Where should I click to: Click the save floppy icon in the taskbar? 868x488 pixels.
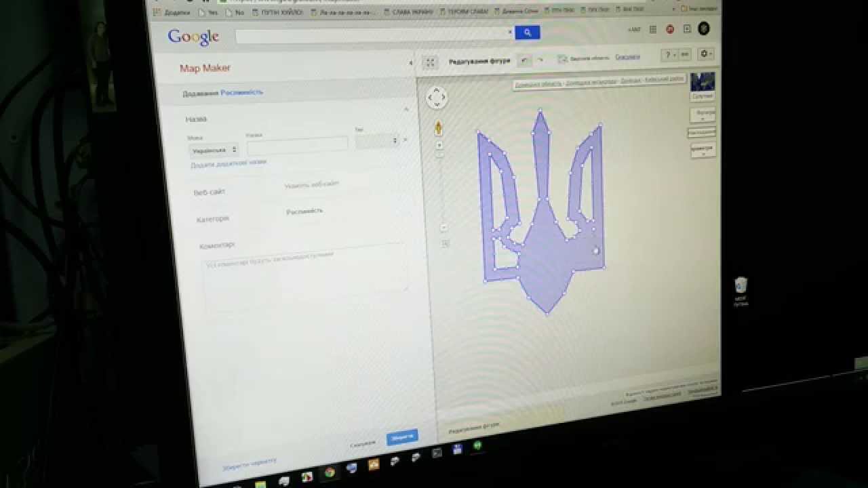[x=456, y=448]
